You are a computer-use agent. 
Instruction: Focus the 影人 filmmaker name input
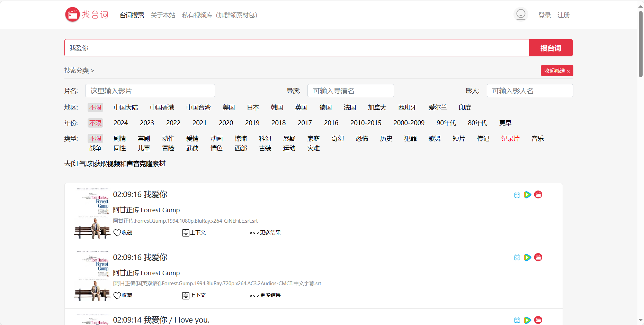(530, 91)
